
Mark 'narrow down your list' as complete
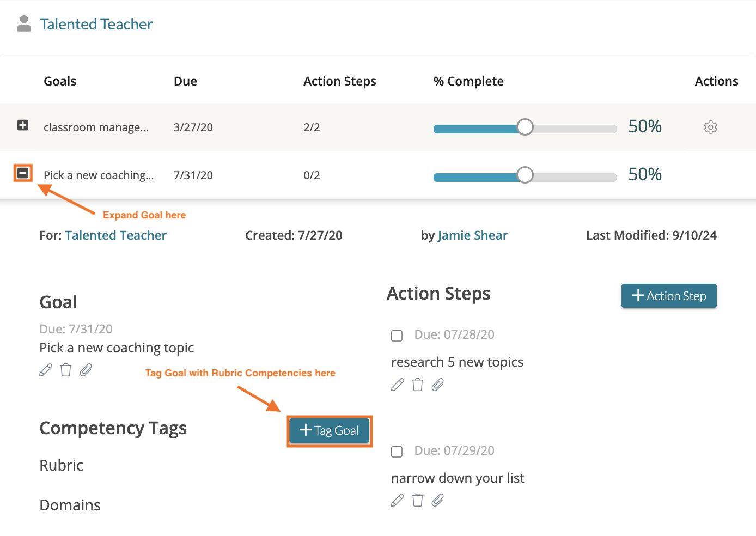[397, 452]
